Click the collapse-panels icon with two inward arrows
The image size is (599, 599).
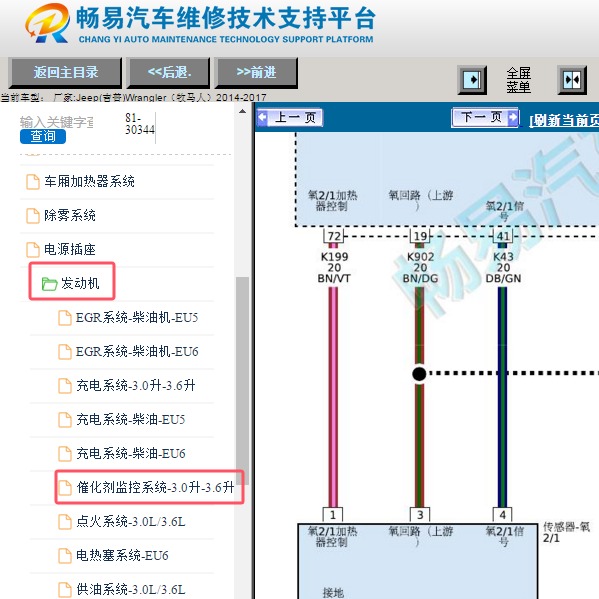pyautogui.click(x=572, y=80)
